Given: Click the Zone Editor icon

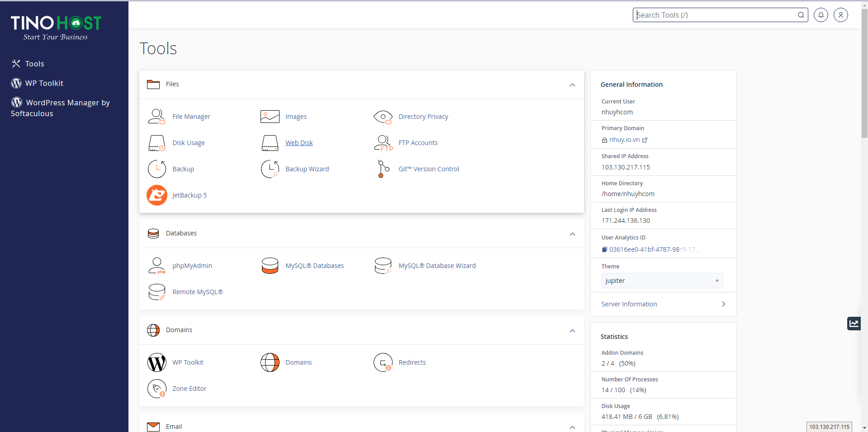Looking at the screenshot, I should [157, 389].
